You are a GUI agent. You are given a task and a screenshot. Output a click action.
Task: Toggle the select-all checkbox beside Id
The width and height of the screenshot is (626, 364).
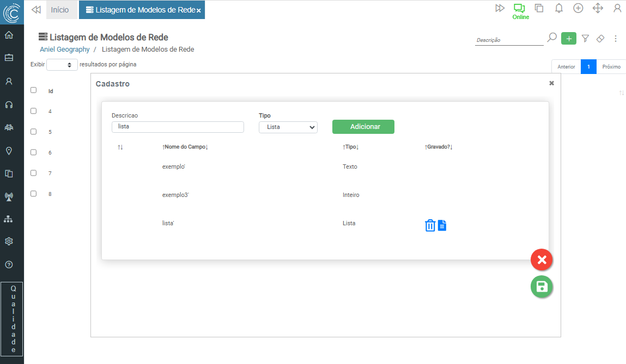[33, 90]
